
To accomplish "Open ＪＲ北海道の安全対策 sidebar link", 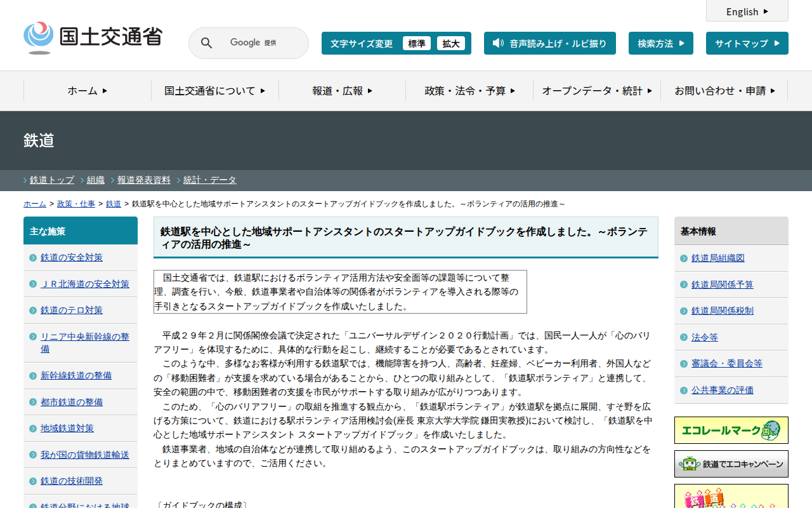I will (x=85, y=284).
